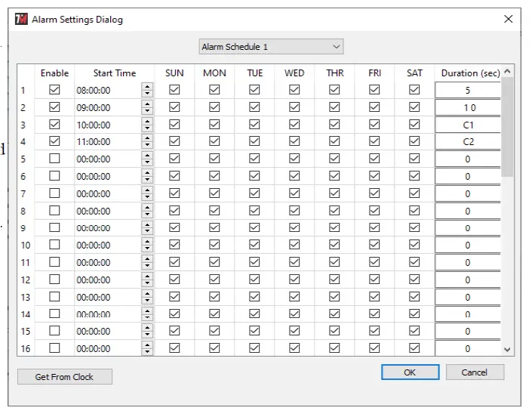Increase start time up arrow in row 2

pos(147,104)
